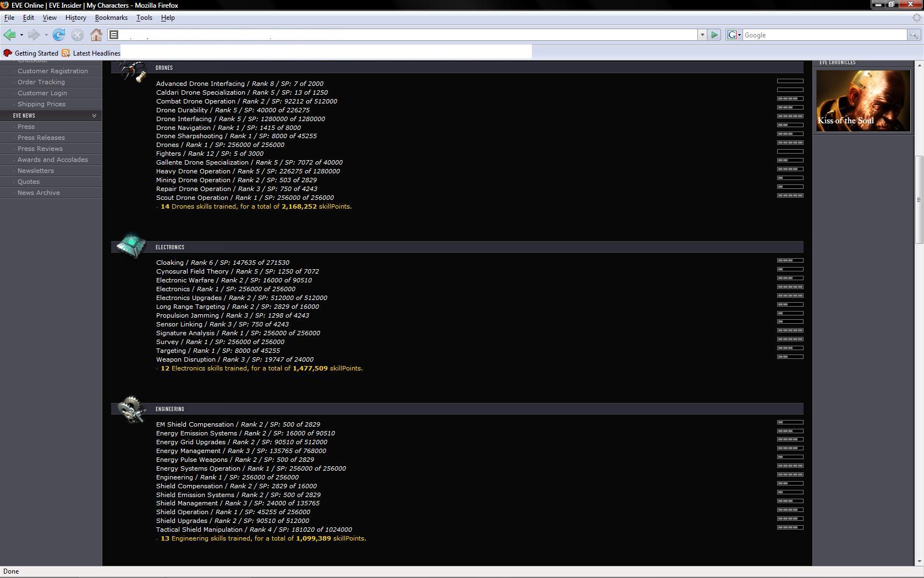Open Order Tracking sidebar link
This screenshot has height=578, width=924.
click(41, 82)
